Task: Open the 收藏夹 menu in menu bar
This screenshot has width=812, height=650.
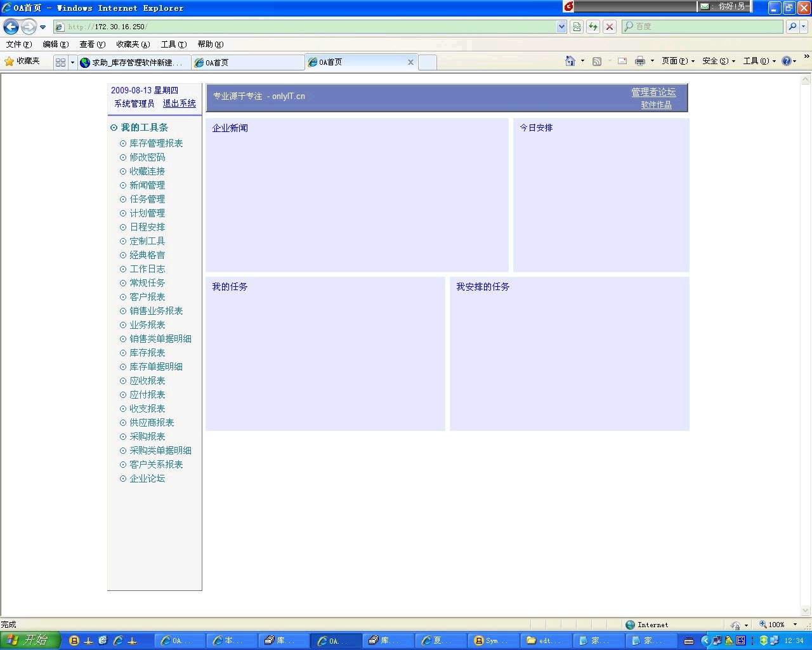Action: point(133,44)
